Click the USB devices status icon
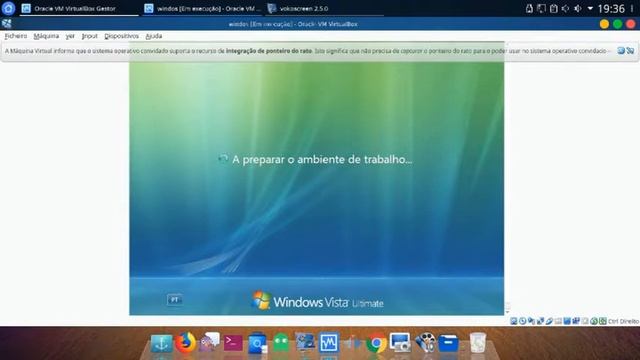 pyautogui.click(x=549, y=321)
